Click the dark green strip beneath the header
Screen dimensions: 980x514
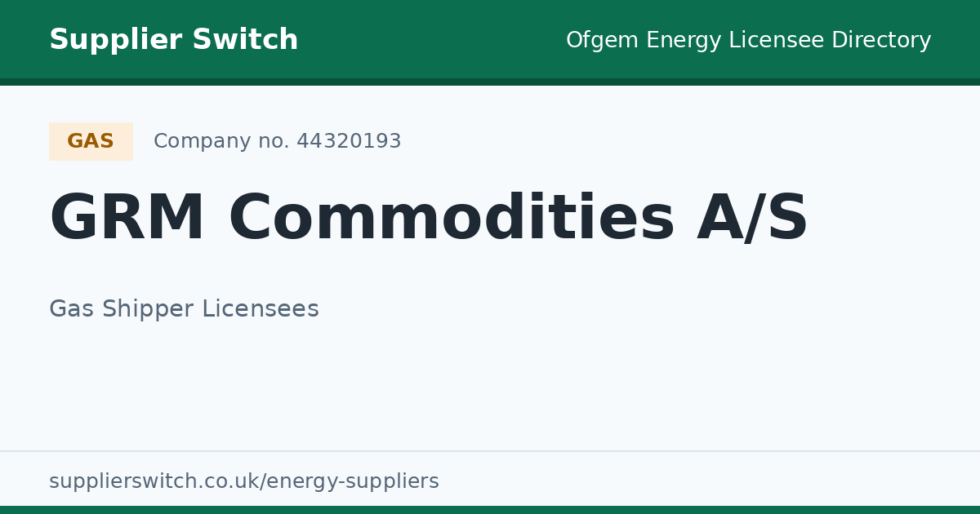[490, 82]
